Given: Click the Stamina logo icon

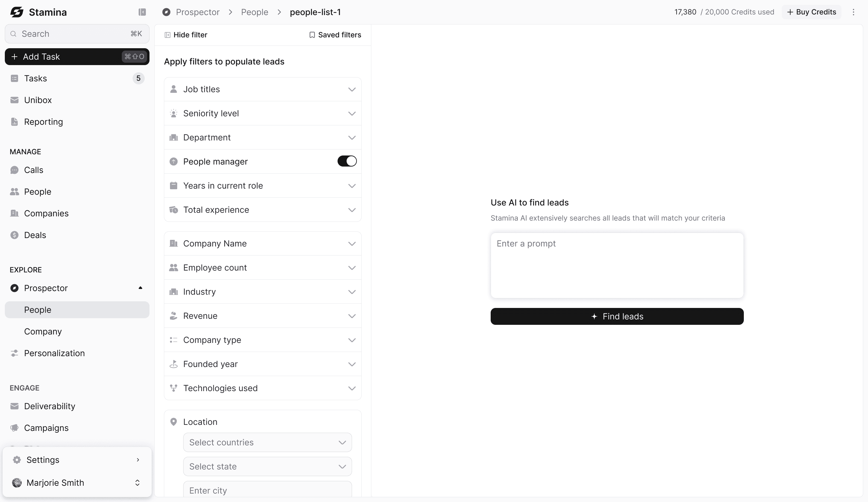Looking at the screenshot, I should point(17,12).
